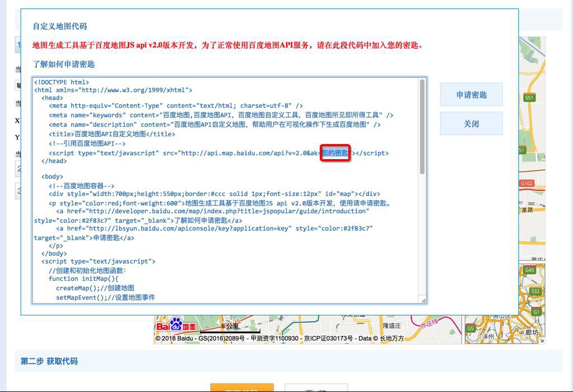Screen dimensions: 573x392
Task: Click the textarea resize grip corner
Action: (x=423, y=300)
